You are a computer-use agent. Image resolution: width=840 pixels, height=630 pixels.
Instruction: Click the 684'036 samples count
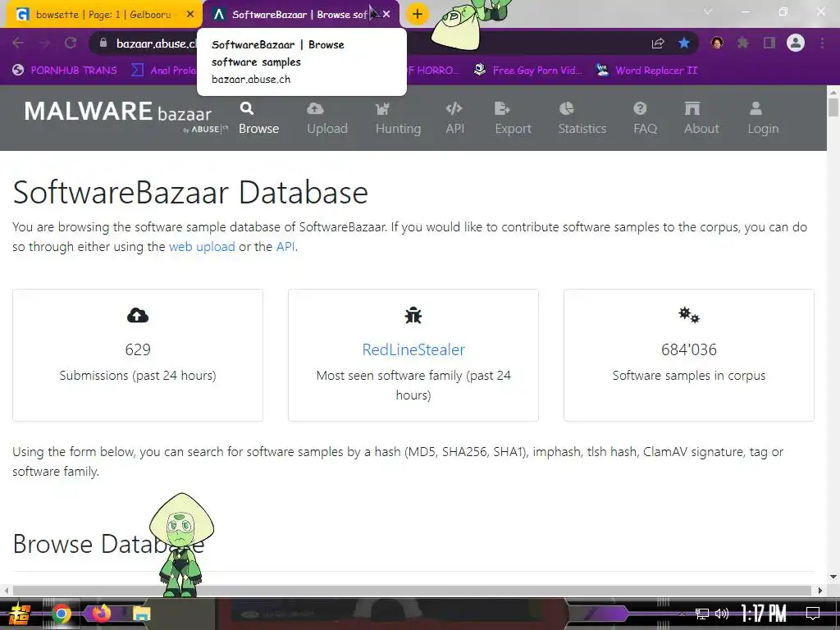689,349
